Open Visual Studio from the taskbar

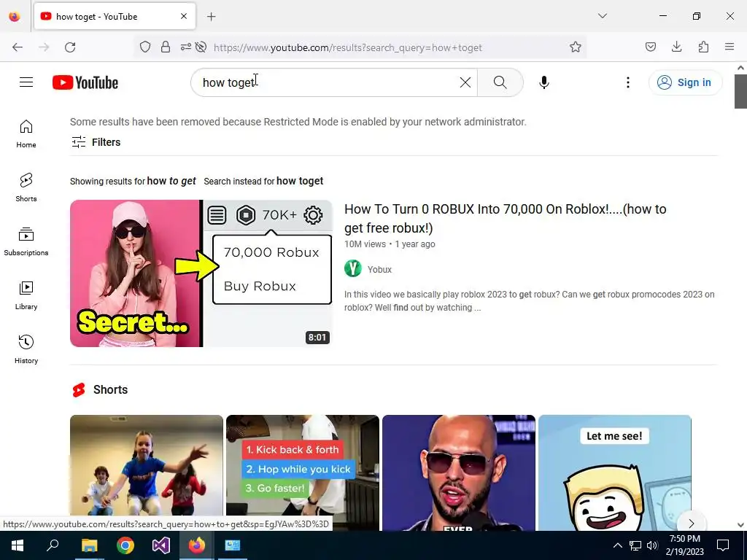(161, 545)
